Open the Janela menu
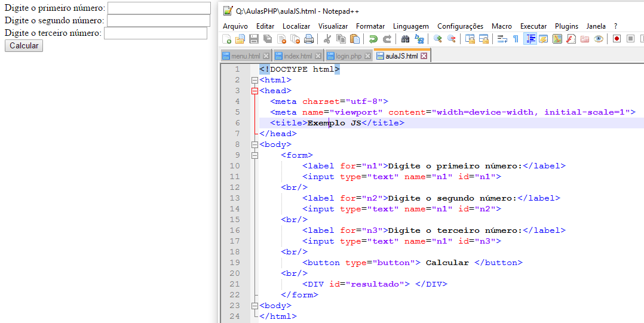 tap(596, 26)
